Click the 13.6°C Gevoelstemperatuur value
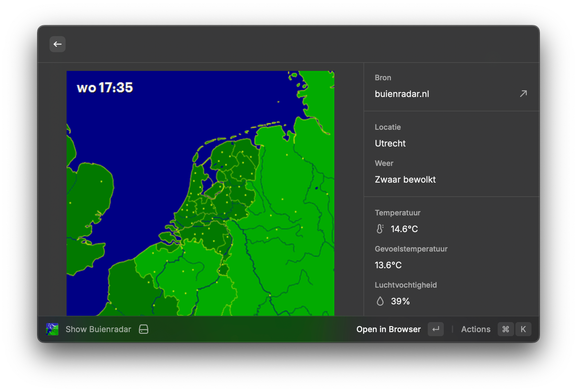 pyautogui.click(x=388, y=265)
